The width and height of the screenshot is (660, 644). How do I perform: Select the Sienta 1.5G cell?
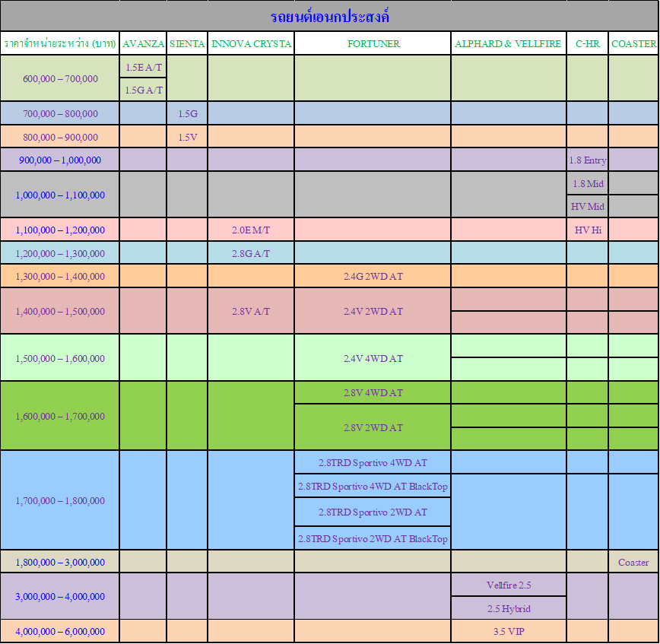[187, 113]
